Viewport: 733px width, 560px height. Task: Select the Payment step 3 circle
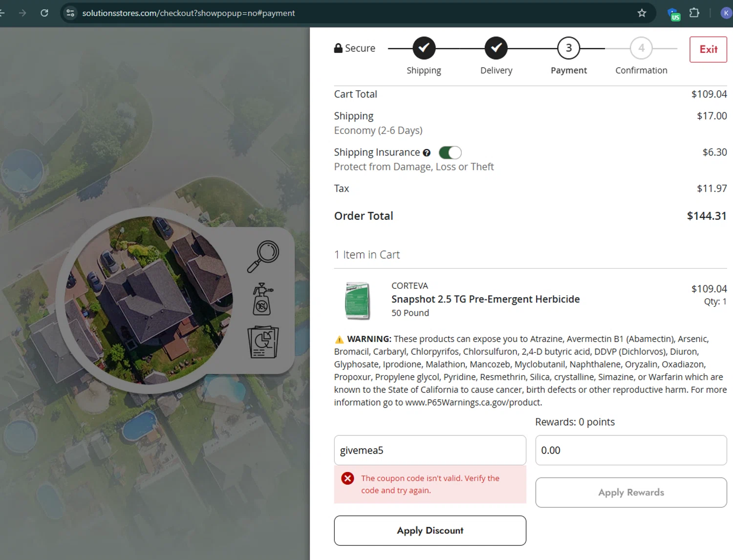[569, 48]
